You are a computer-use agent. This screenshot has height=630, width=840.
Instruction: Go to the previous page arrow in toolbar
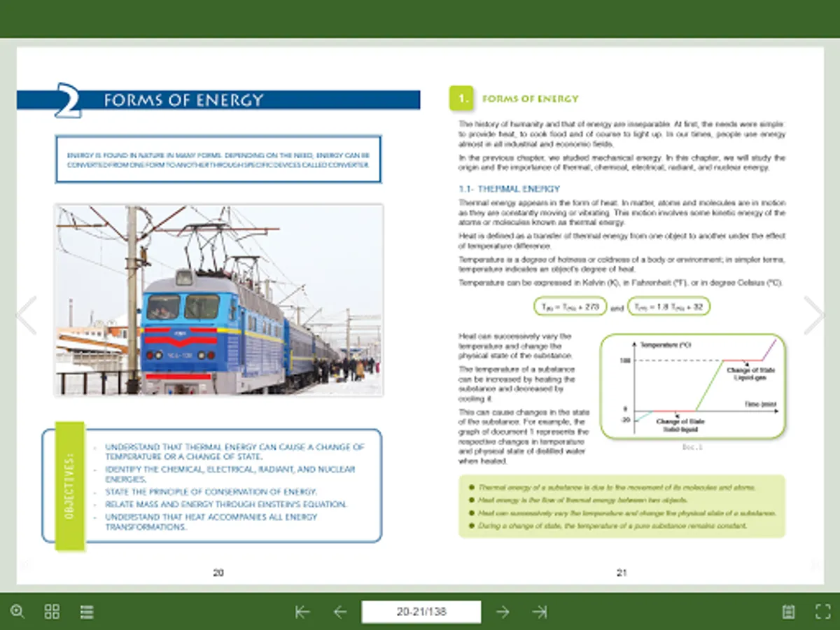(340, 612)
